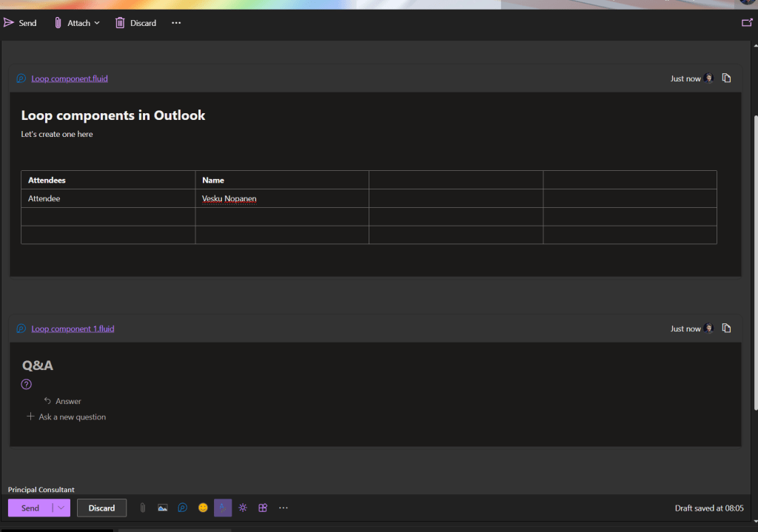Insert a picture using the image icon
Image resolution: width=758 pixels, height=532 pixels.
[x=163, y=508]
